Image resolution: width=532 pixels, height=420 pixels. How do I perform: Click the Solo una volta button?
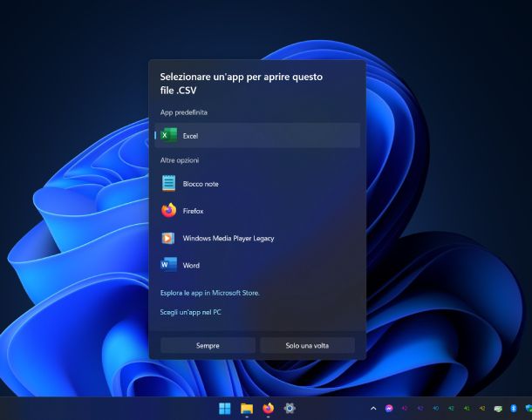click(x=307, y=345)
